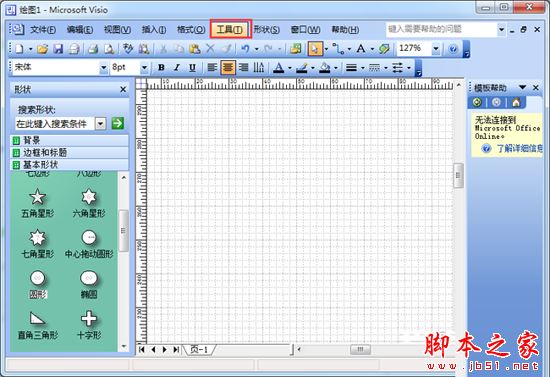Screen dimensions: 550x377
Task: Open the 文件(F) menu
Action: 43,29
